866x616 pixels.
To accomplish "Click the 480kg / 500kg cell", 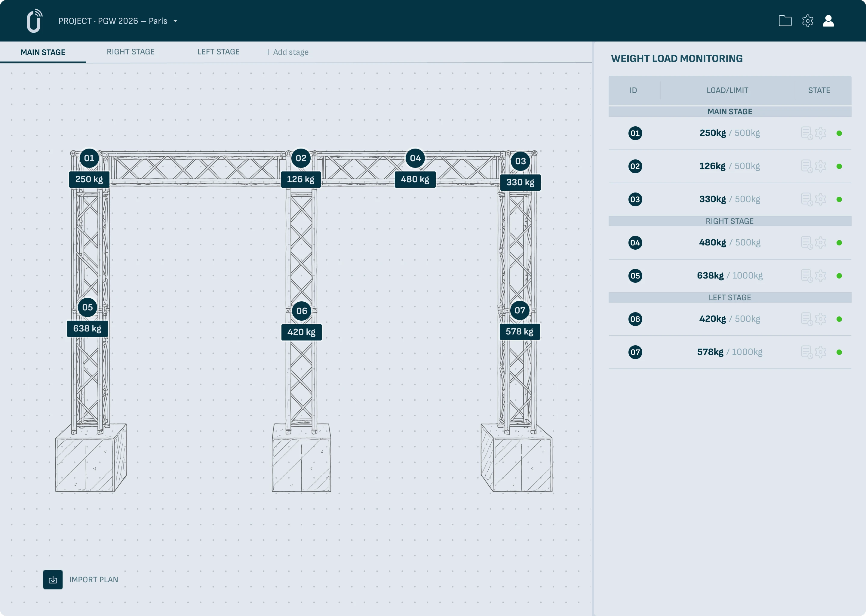I will (x=729, y=242).
